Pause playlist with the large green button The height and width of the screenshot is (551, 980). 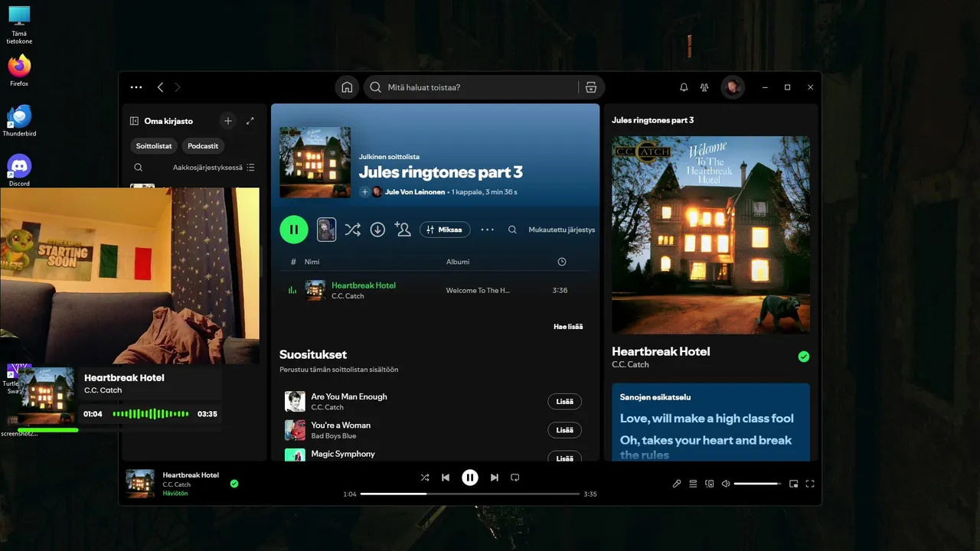294,230
